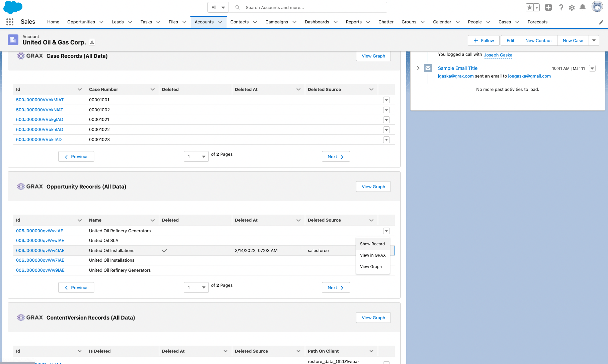Go to previous page of Opportunity Records
The height and width of the screenshot is (364, 608).
[x=76, y=287]
